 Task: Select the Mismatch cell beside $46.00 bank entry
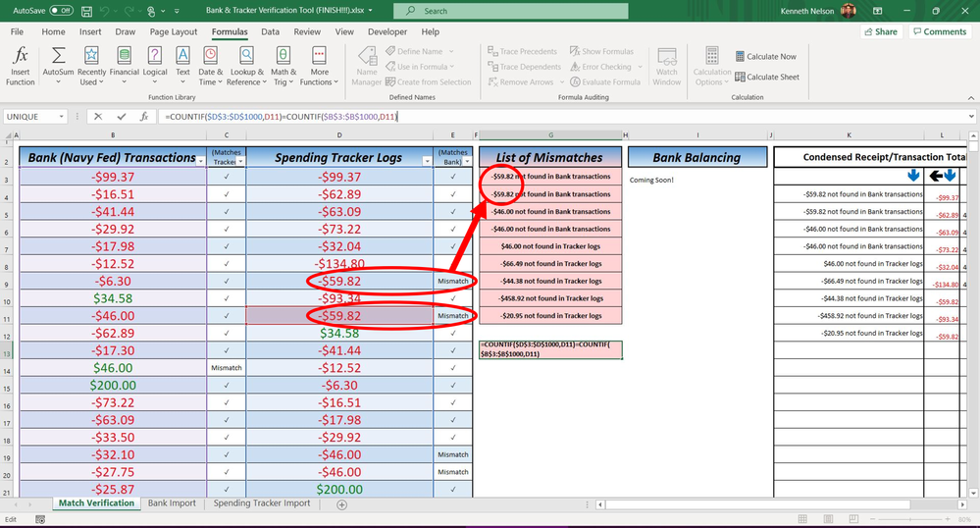tap(227, 368)
